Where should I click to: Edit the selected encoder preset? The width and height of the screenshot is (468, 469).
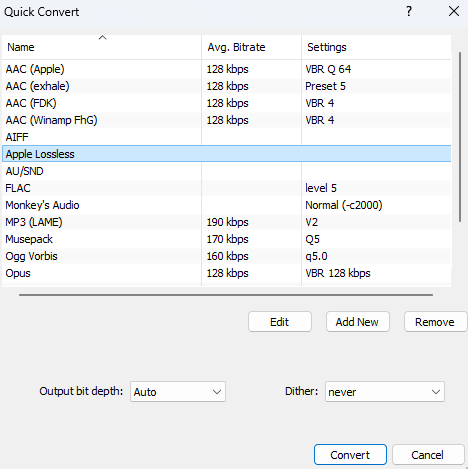280,322
